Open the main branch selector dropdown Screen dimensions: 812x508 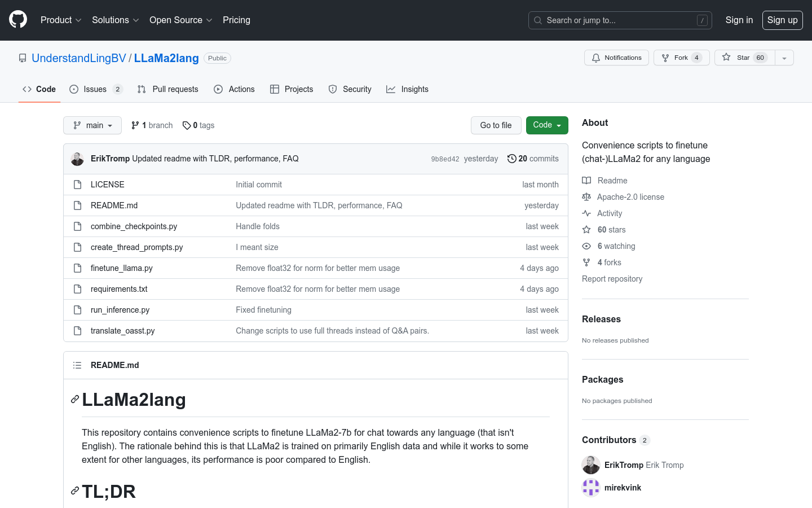92,125
